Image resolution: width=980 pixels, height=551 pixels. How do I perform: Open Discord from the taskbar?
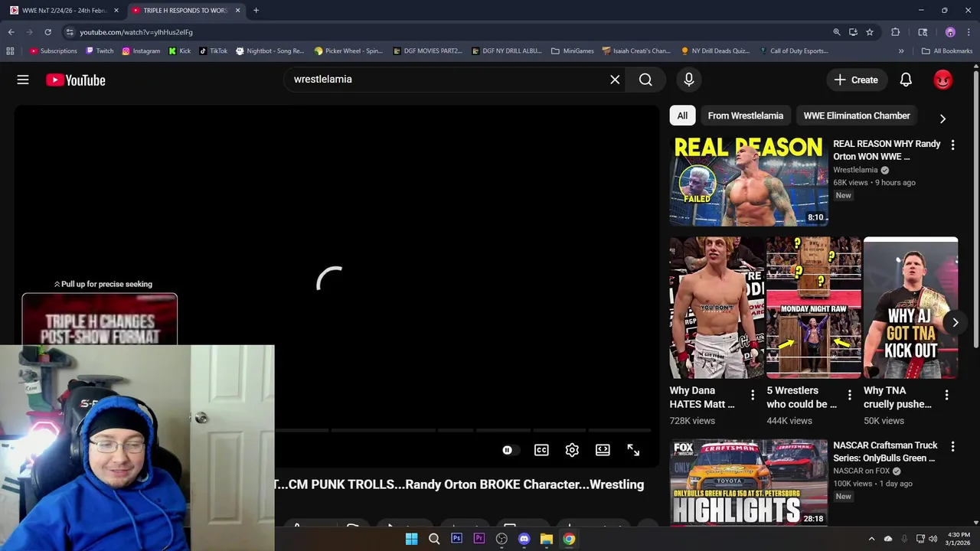click(524, 539)
